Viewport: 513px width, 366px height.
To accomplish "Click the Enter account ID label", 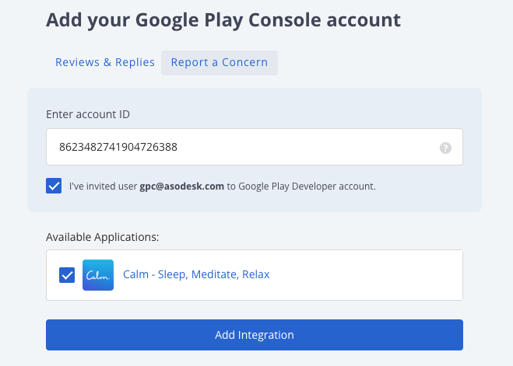I will tap(88, 114).
